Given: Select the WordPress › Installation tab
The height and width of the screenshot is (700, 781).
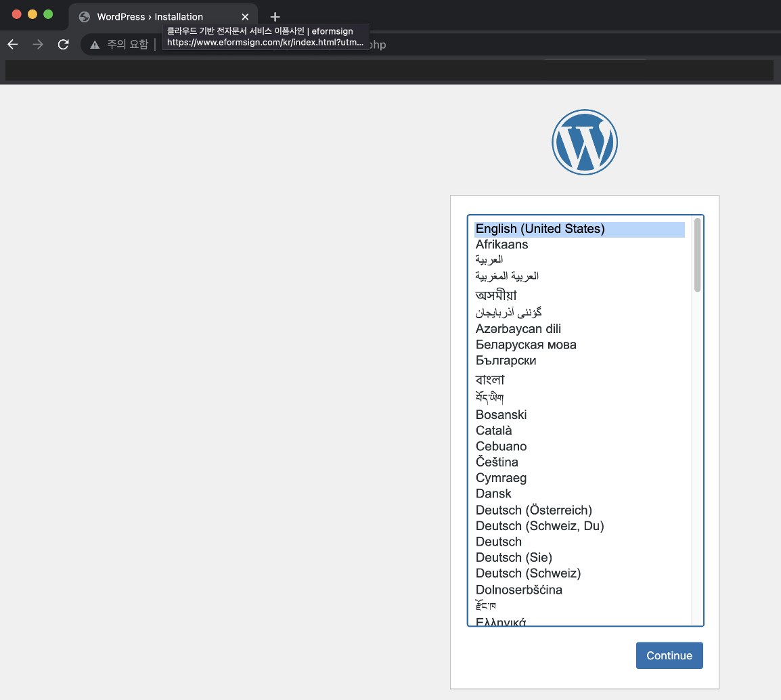Looking at the screenshot, I should 163,16.
